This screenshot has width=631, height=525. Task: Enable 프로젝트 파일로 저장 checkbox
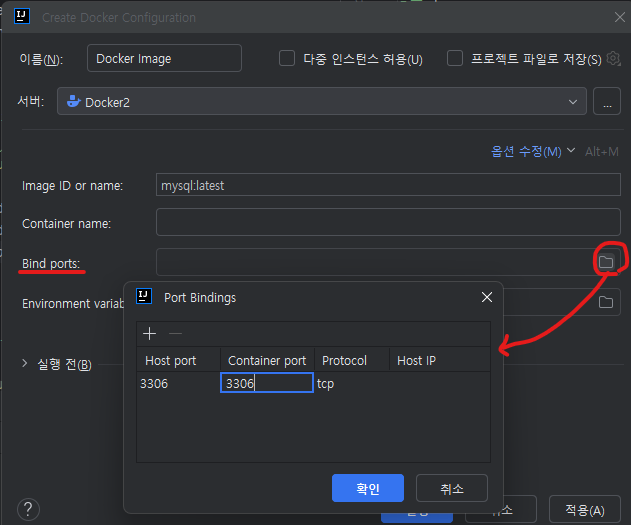(x=455, y=58)
